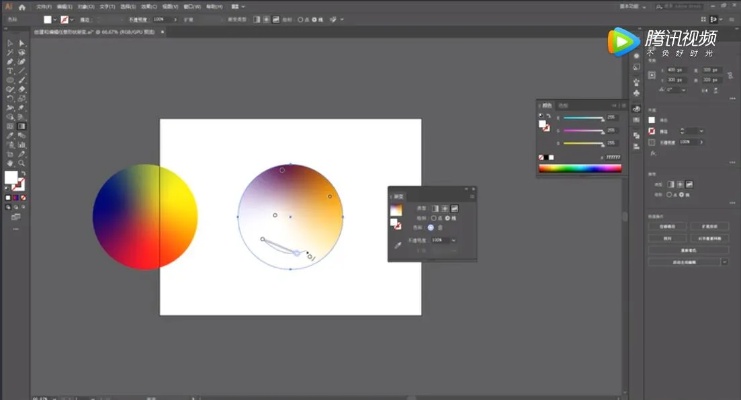Select the Scale tool
The height and width of the screenshot is (400, 741).
(x=22, y=98)
